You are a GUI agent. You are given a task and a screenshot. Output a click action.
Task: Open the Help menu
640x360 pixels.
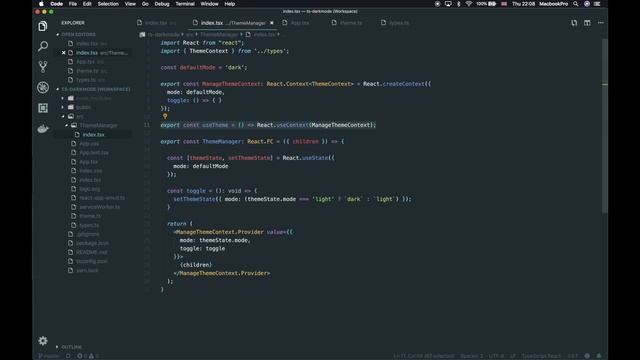click(x=229, y=4)
